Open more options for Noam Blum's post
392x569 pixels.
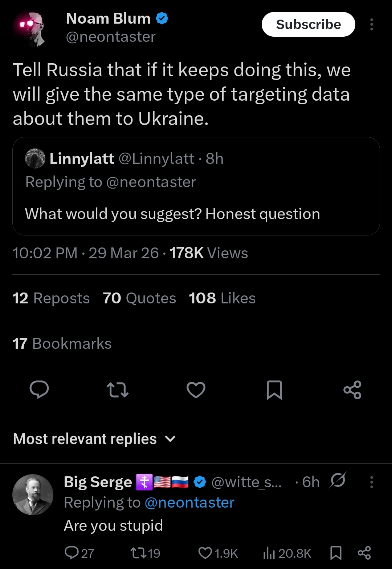coord(371,24)
